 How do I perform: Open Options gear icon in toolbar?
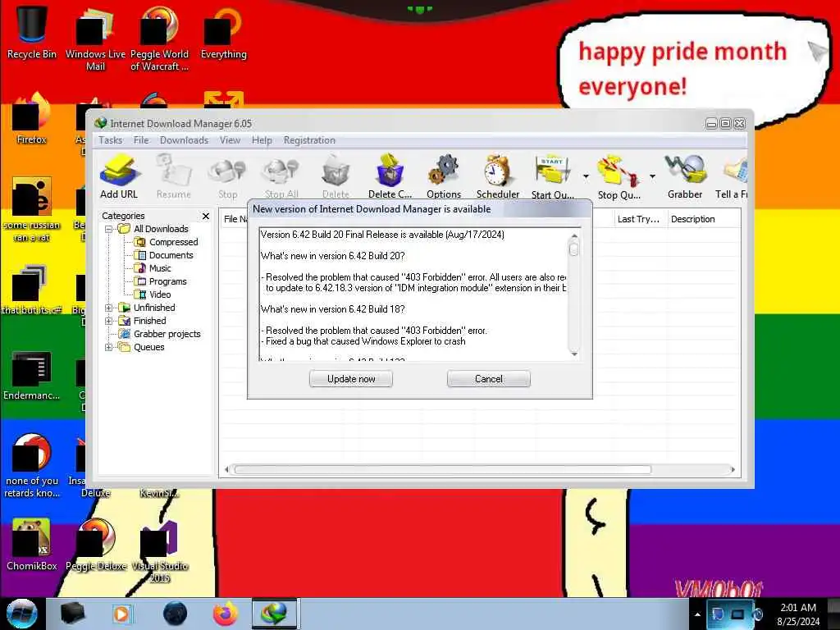[444, 176]
